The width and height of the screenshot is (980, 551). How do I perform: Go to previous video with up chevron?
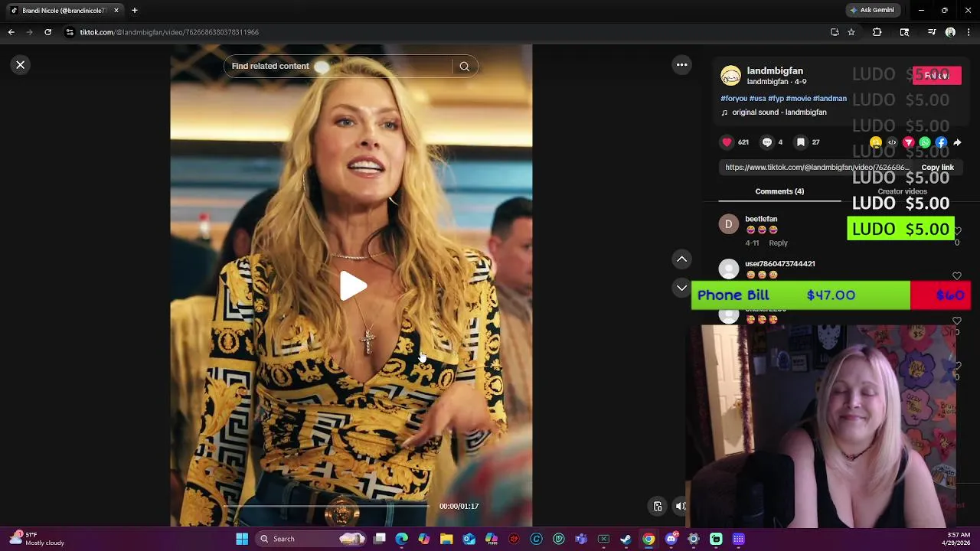coord(681,259)
